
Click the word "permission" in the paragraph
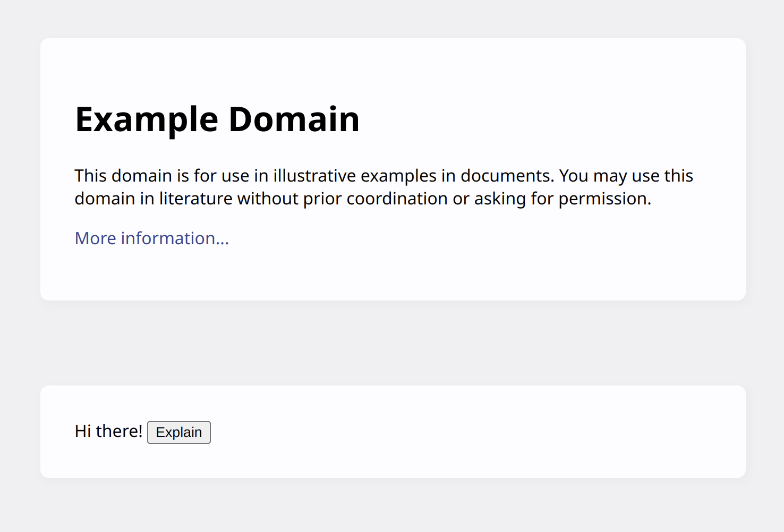click(603, 199)
